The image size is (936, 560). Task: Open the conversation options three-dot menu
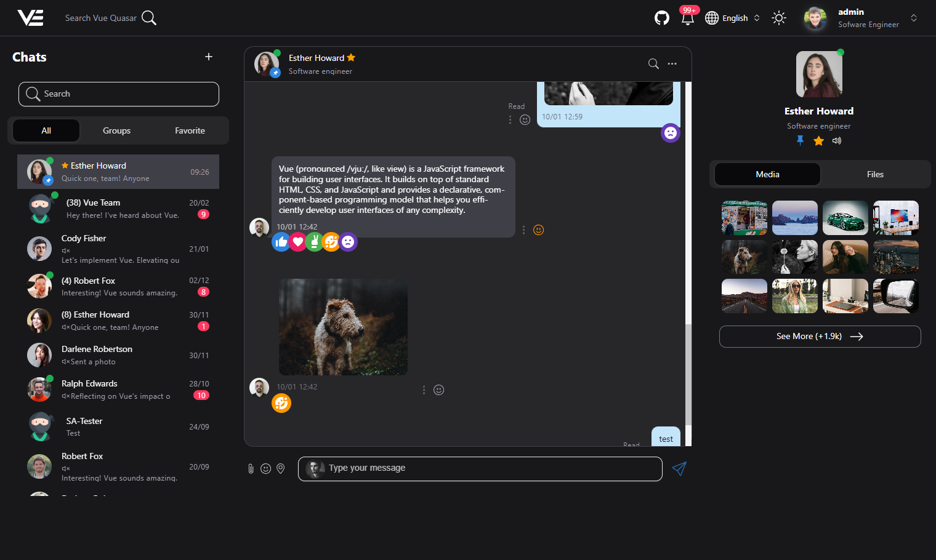point(672,63)
